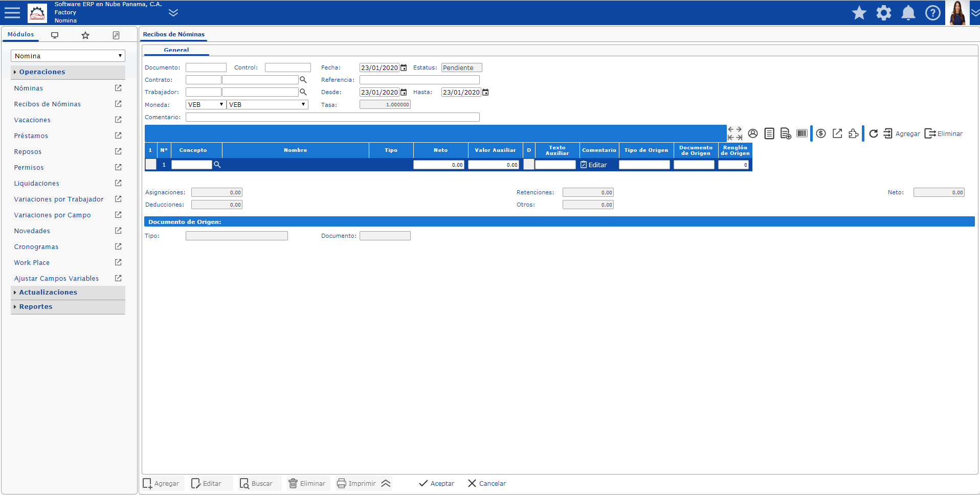Open the Cronogramas menu item
980x495 pixels.
[x=36, y=247]
